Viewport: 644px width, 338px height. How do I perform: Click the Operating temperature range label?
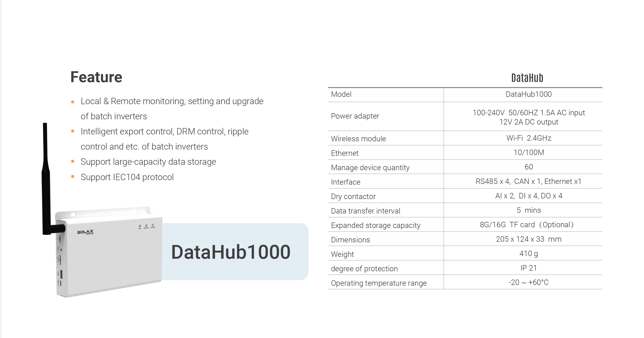point(379,283)
